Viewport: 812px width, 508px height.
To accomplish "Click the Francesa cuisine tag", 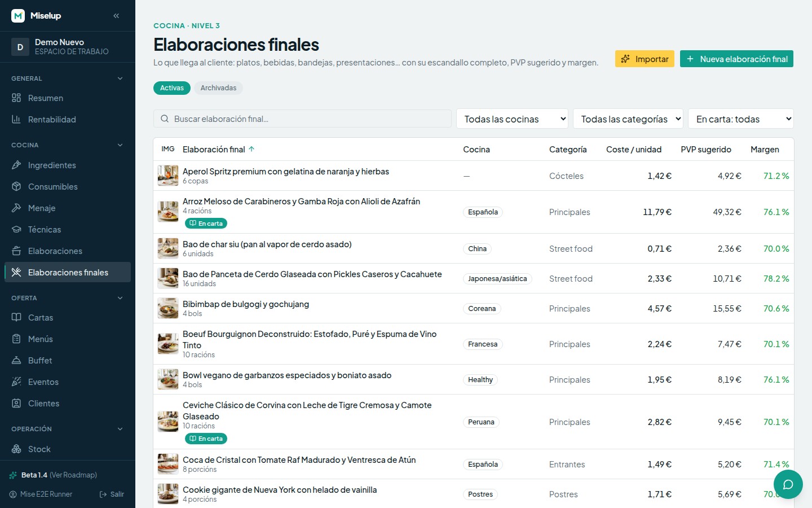I will 483,344.
